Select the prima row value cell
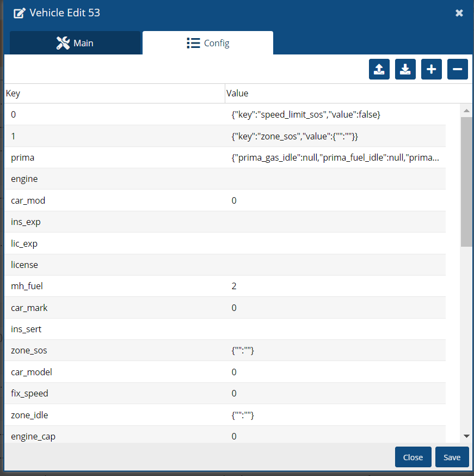This screenshot has width=474, height=476. point(335,158)
